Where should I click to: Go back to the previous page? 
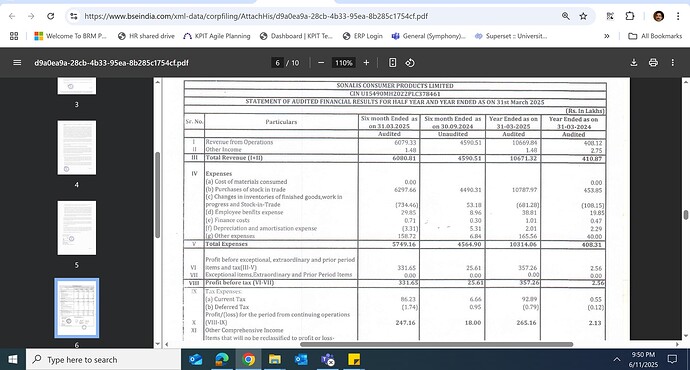point(12,16)
